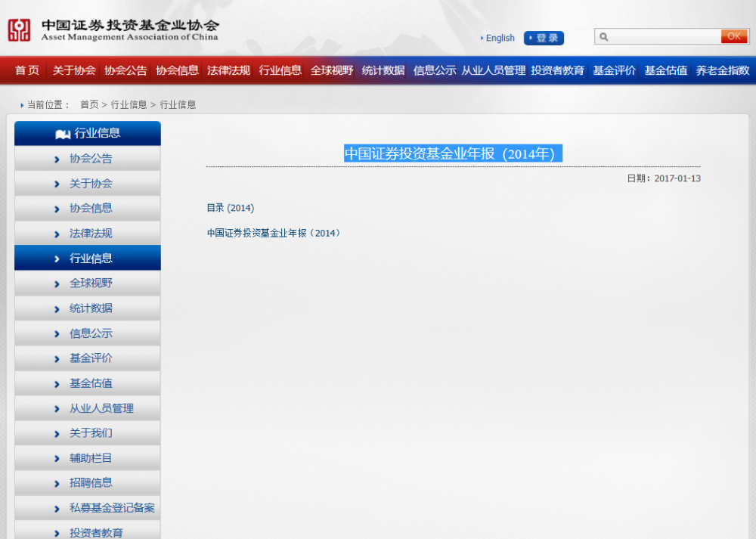Select 全球视野 in the left sidebar

coord(88,283)
